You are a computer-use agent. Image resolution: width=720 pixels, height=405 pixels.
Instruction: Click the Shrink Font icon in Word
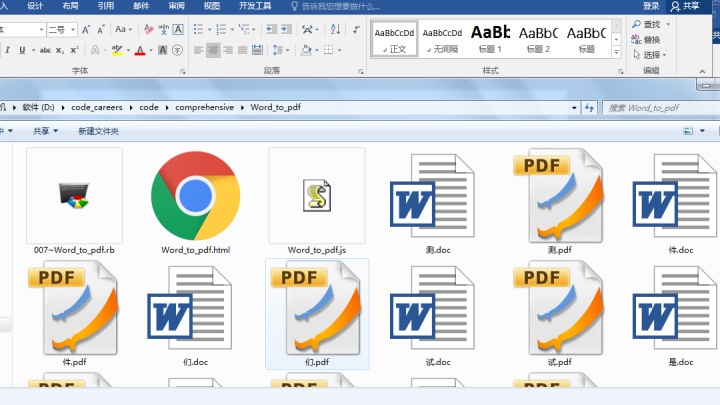click(x=101, y=30)
